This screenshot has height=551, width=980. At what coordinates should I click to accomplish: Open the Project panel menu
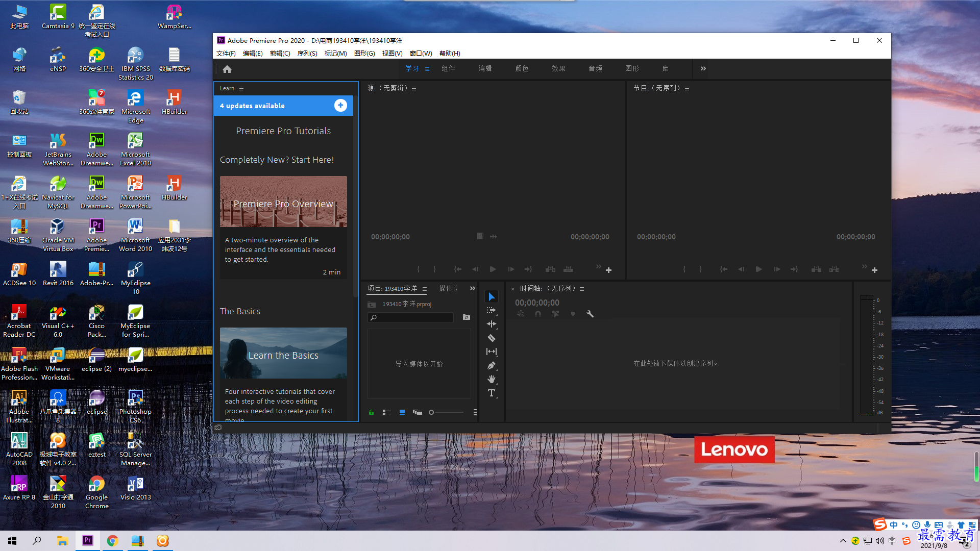pos(425,289)
